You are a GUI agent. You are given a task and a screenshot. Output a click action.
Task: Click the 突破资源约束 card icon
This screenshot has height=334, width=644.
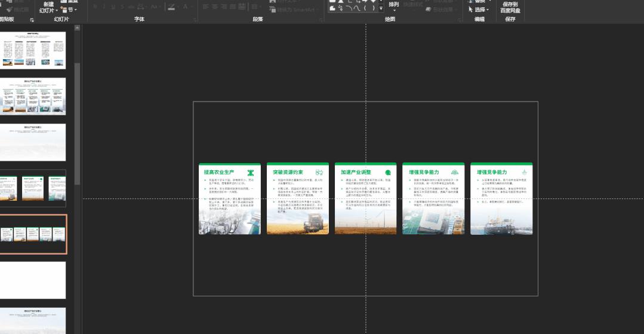[319, 172]
